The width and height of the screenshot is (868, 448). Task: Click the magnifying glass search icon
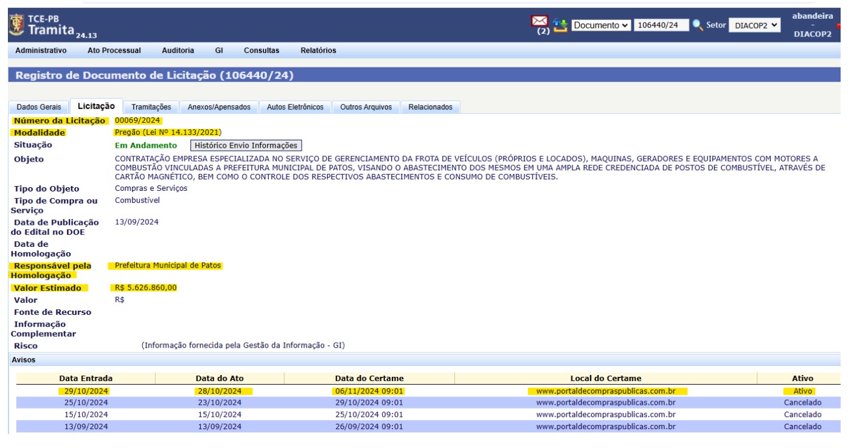pos(698,25)
